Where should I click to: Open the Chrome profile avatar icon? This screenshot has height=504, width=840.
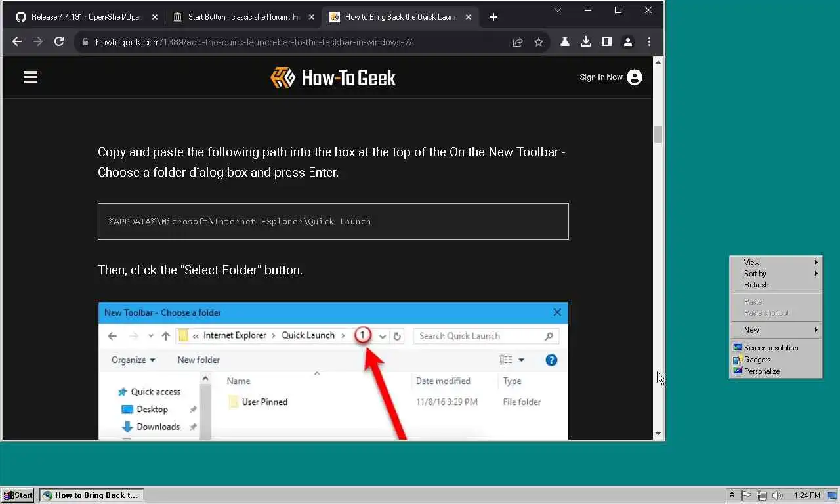coord(628,42)
